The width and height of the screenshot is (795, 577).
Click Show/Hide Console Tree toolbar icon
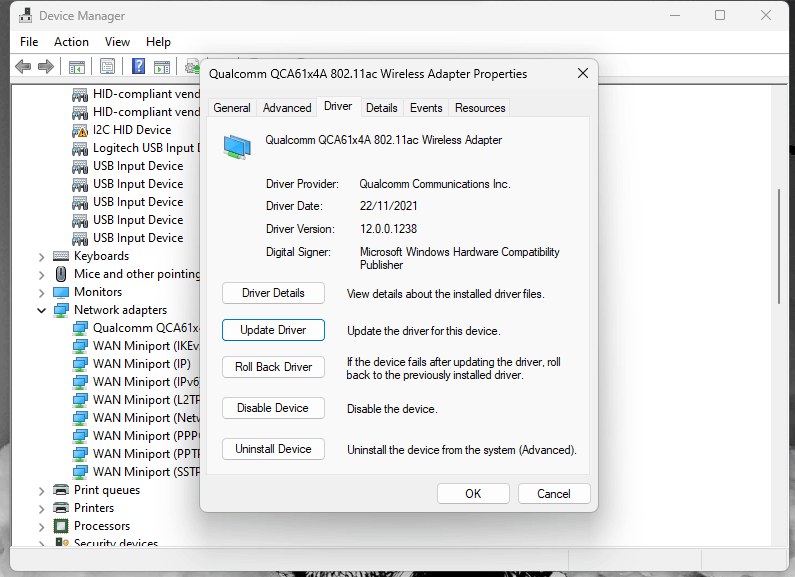(77, 66)
